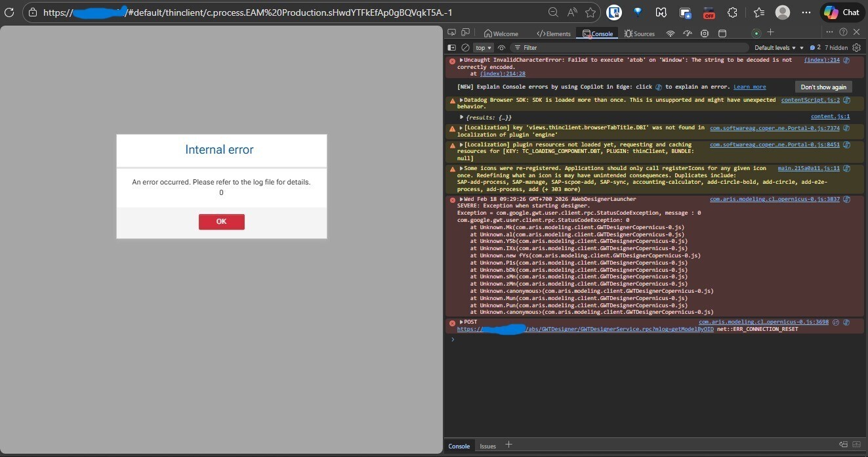868x457 pixels.
Task: Toggle device emulation in DevTools
Action: coord(465,33)
